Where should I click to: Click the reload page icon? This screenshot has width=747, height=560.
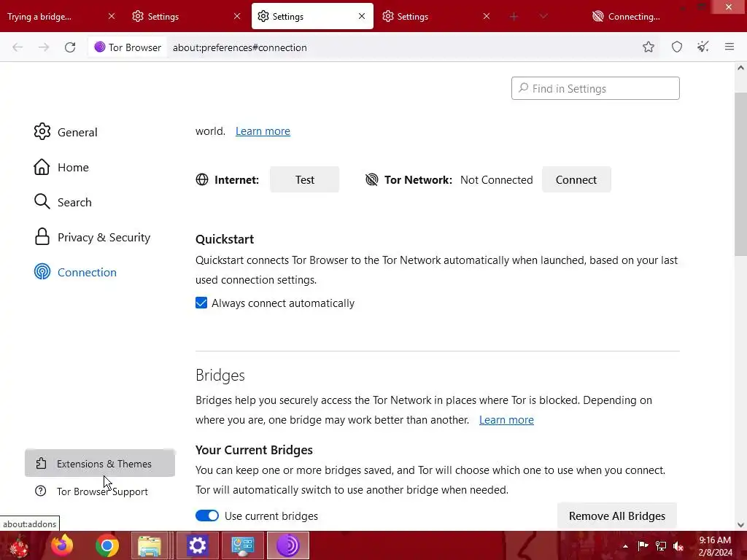click(70, 47)
